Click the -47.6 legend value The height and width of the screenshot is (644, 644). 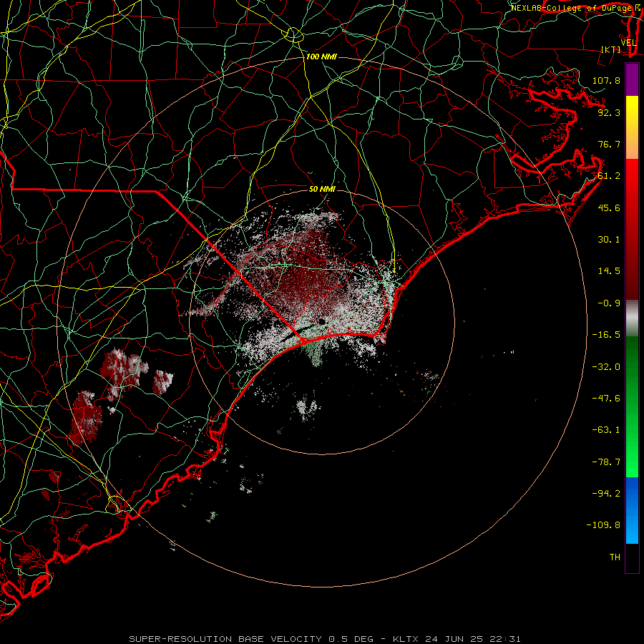pyautogui.click(x=606, y=399)
